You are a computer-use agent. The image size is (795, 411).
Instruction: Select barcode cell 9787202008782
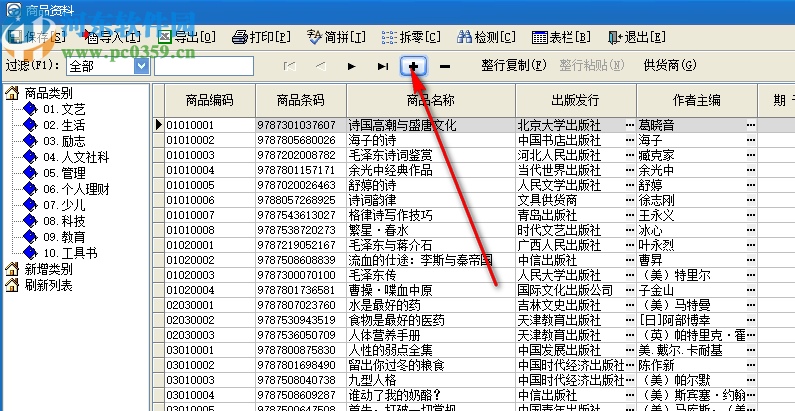301,155
